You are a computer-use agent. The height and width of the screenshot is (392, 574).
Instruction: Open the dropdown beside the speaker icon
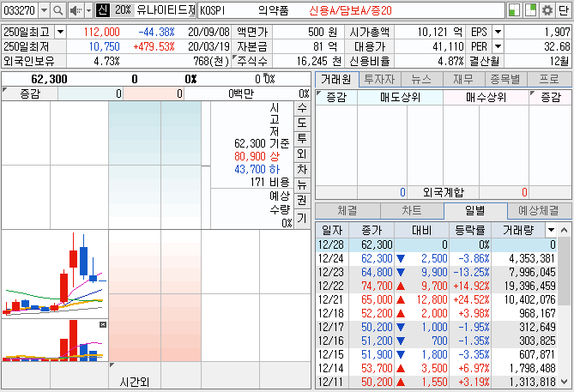[88, 10]
